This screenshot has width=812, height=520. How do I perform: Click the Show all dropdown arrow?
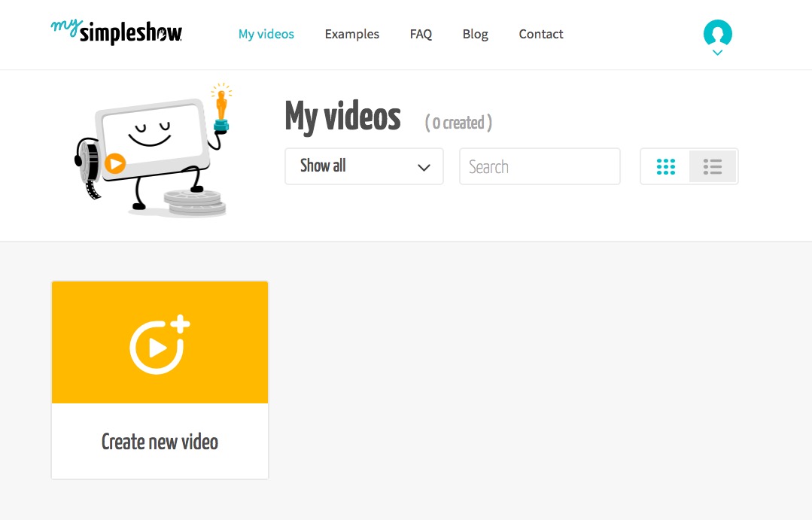click(425, 166)
